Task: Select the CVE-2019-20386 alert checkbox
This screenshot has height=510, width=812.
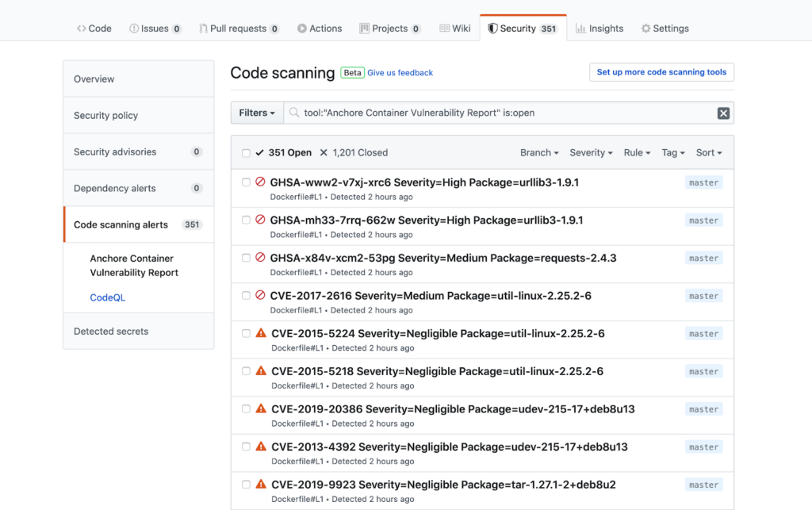Action: pos(246,409)
